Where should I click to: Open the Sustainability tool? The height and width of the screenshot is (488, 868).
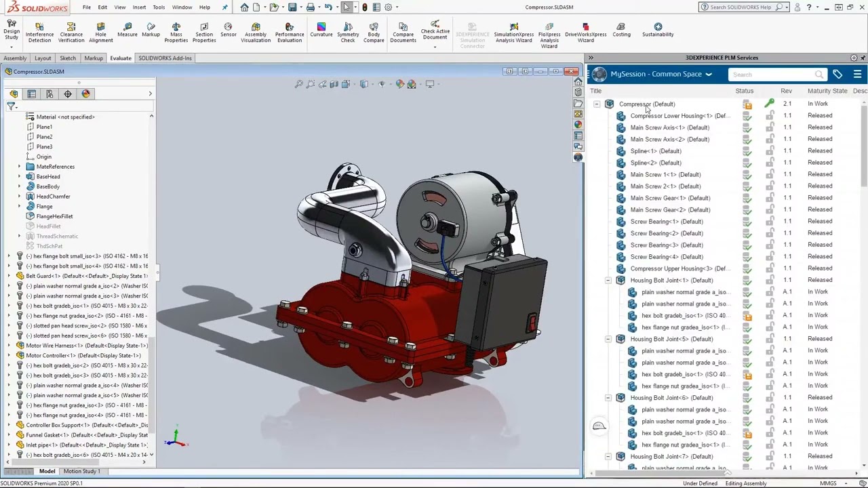point(658,30)
